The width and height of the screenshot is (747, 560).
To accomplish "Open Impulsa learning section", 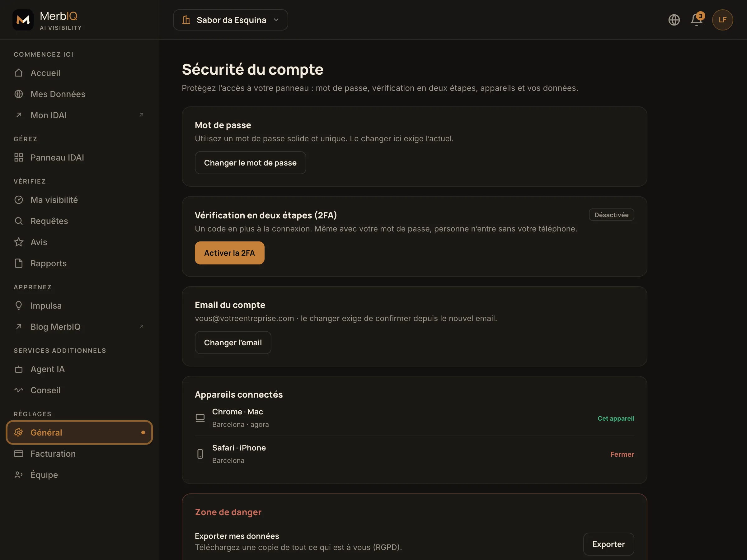I will click(x=79, y=306).
